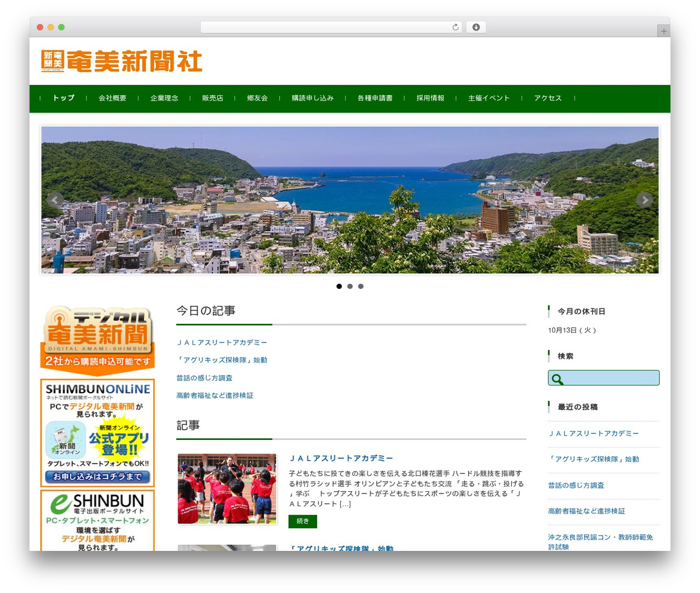The width and height of the screenshot is (700, 593).
Task: Open the アクセス menu item
Action: 548,98
